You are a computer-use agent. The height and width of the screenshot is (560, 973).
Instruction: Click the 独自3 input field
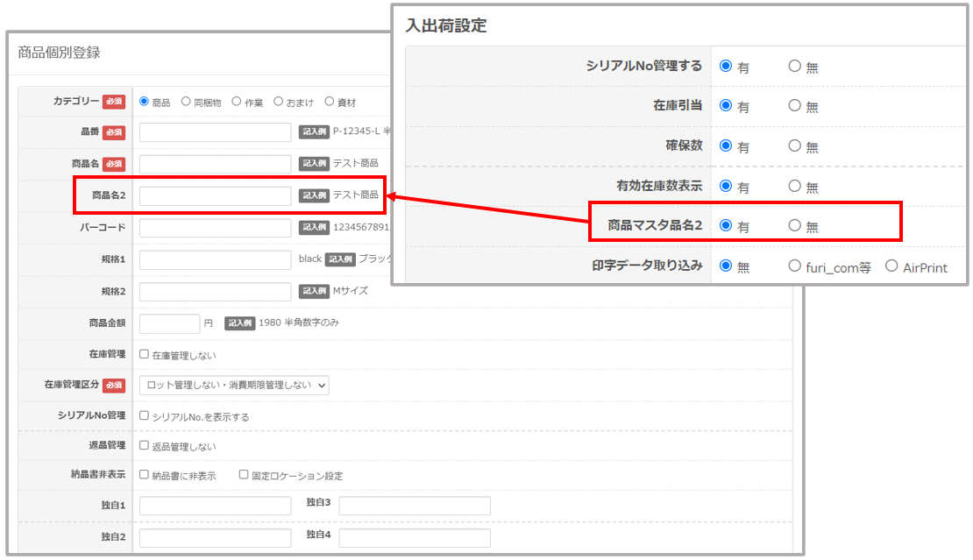(414, 506)
